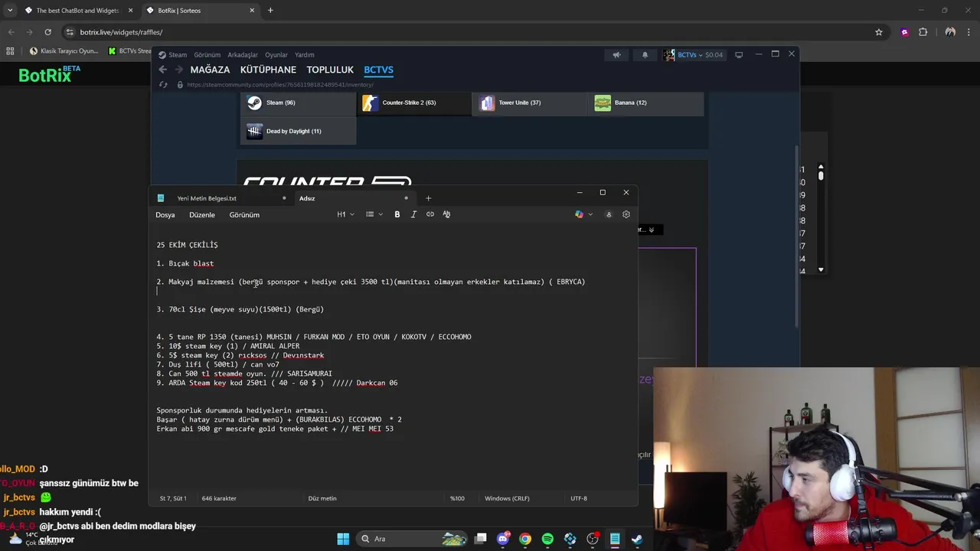Reload the BotRix page in Chrome
The width and height of the screenshot is (980, 551).
coord(47,32)
